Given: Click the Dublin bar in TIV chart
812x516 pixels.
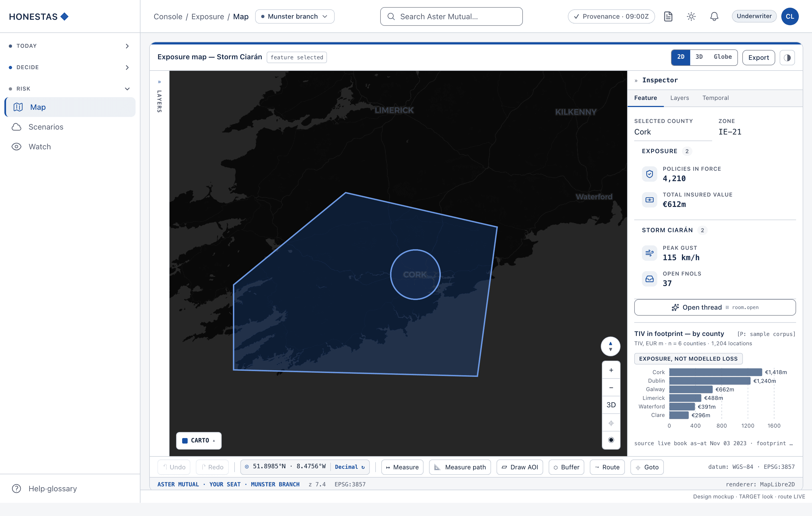Looking at the screenshot, I should tap(709, 381).
